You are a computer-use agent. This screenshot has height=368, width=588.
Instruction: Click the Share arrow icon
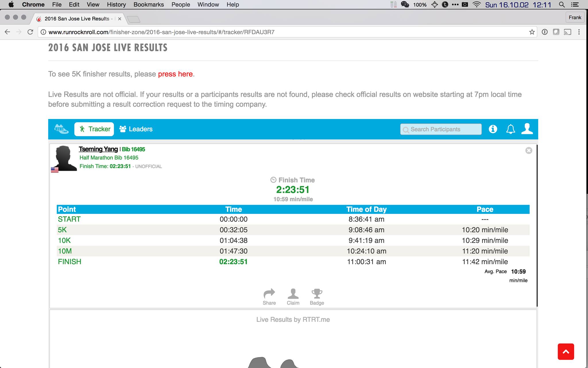269,294
